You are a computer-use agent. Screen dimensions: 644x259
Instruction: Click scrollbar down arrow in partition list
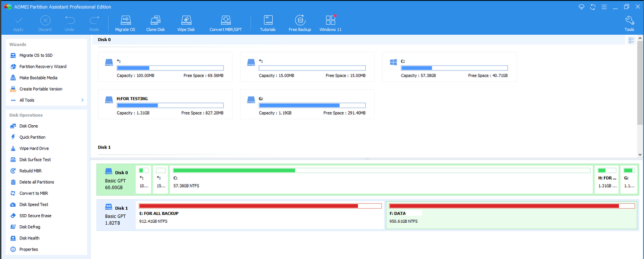[x=640, y=154]
